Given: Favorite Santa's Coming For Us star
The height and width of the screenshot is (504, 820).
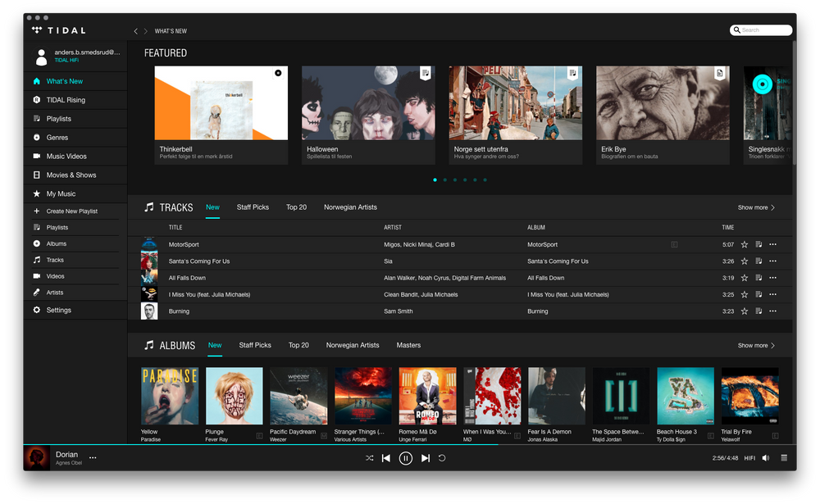Looking at the screenshot, I should [x=745, y=261].
